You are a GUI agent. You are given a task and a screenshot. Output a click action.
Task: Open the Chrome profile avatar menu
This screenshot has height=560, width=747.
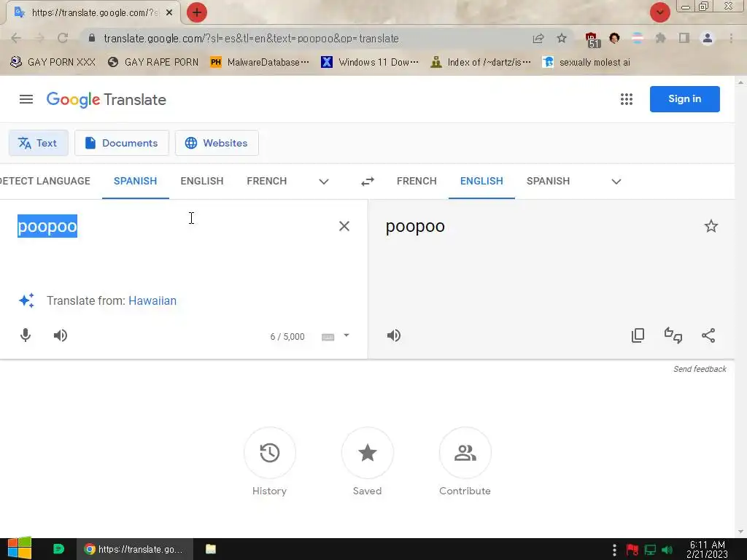click(x=708, y=38)
